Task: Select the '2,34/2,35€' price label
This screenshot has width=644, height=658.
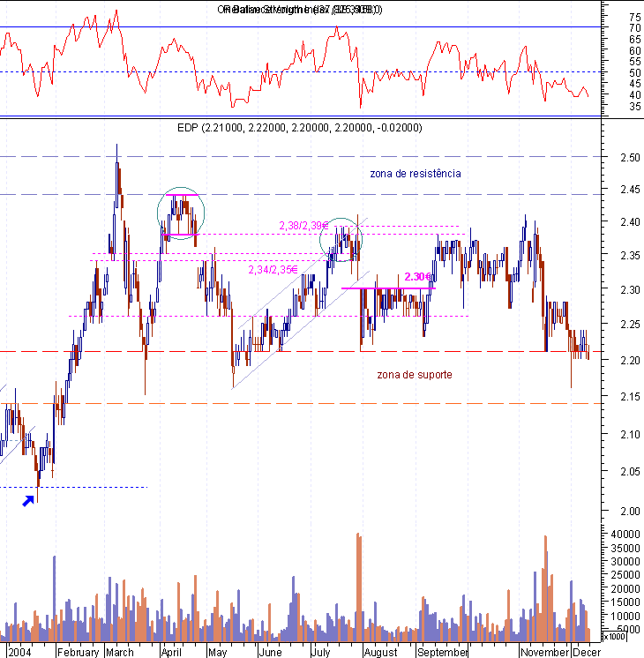Action: [x=273, y=270]
